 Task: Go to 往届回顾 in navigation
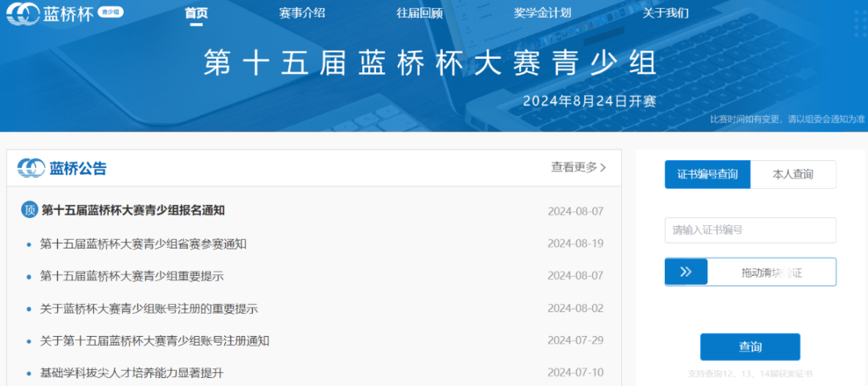coord(419,14)
